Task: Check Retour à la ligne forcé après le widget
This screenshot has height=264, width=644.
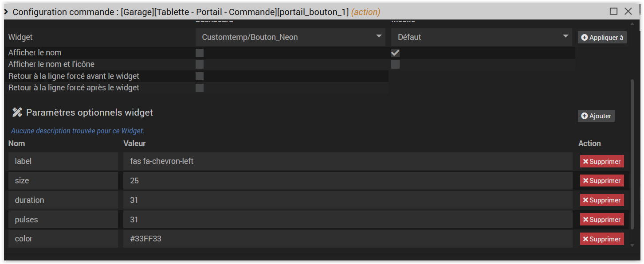Action: [200, 88]
